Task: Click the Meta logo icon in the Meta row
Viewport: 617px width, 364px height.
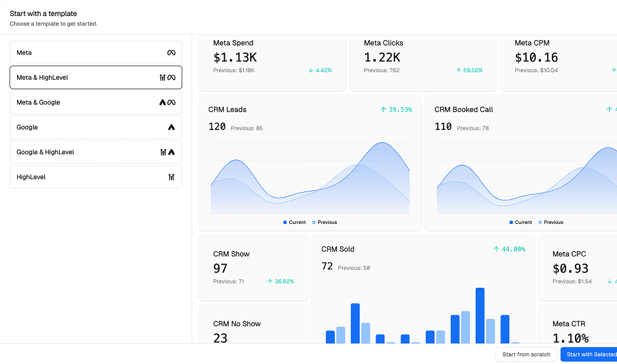Action: [x=171, y=53]
